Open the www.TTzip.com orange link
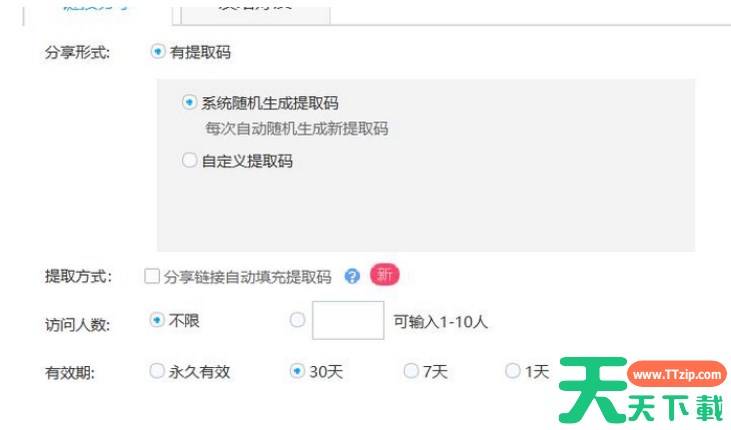This screenshot has width=731, height=430. 676,375
